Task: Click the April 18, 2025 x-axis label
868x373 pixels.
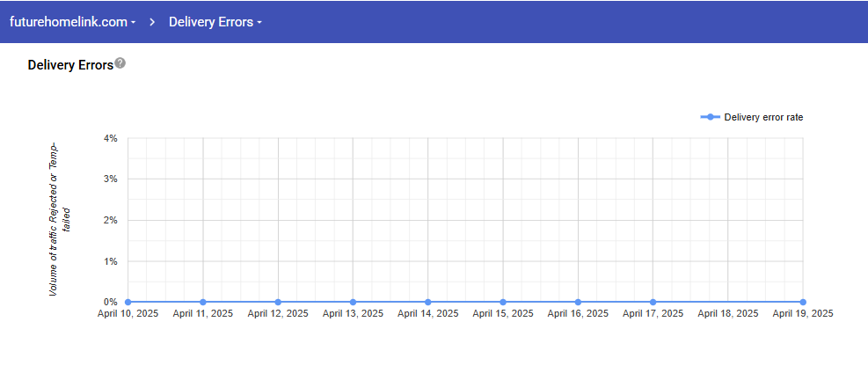Action: (x=727, y=313)
